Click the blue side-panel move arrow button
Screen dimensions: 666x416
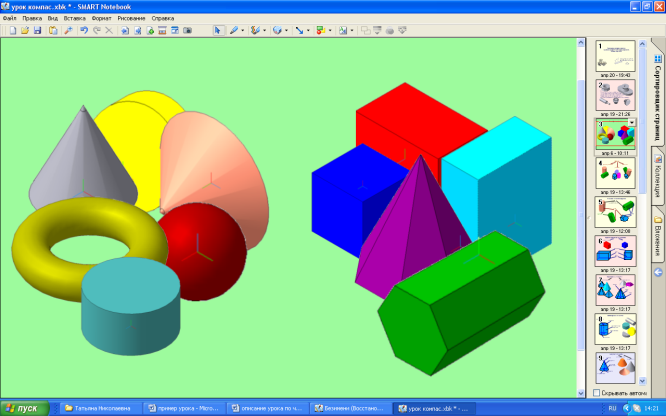coord(658,272)
